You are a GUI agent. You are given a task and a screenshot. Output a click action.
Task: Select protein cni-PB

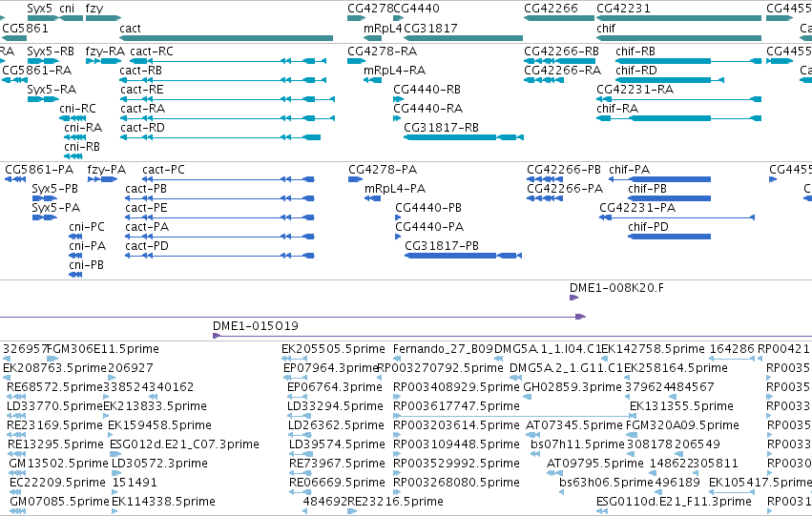(75, 275)
